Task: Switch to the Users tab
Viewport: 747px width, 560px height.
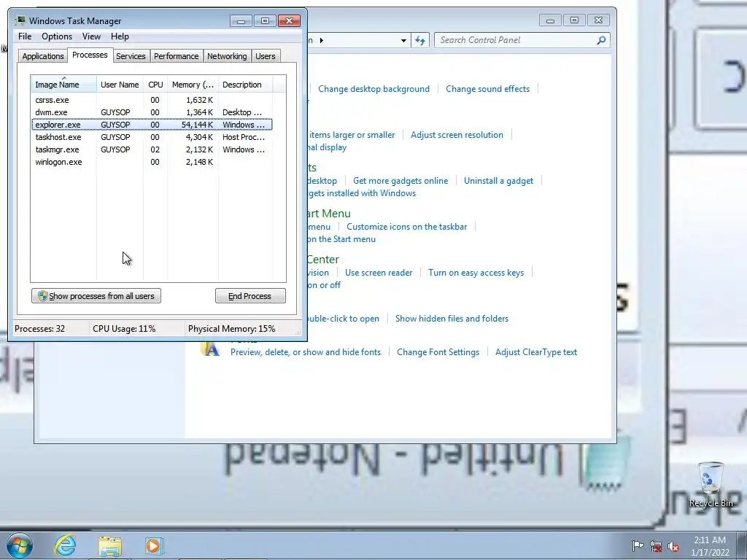Action: (265, 56)
